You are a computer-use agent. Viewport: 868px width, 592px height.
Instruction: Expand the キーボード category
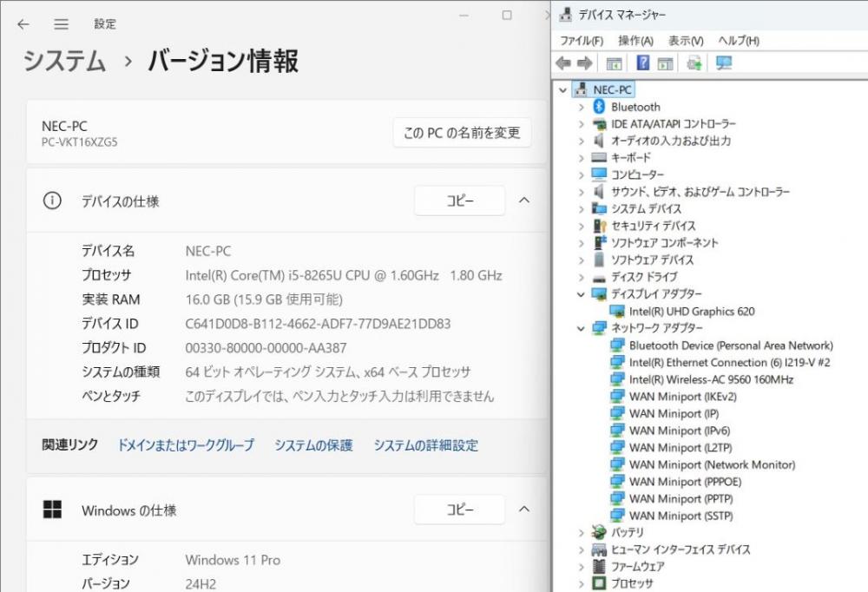coord(582,158)
